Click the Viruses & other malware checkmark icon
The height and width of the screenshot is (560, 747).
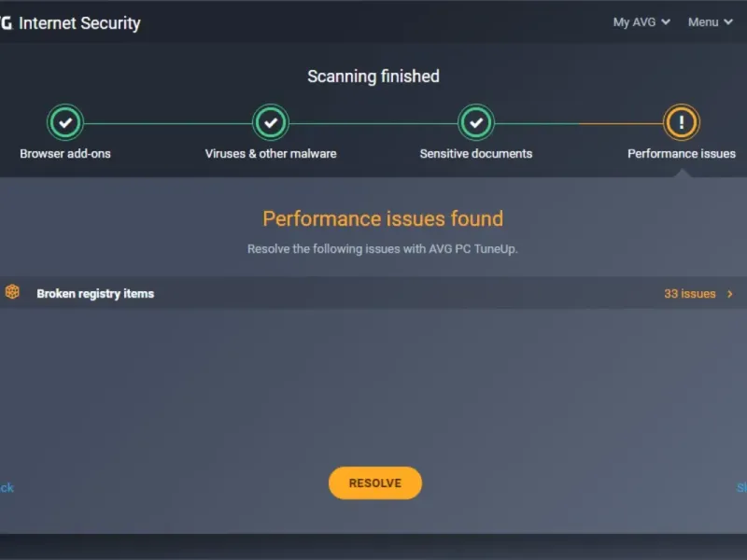click(x=271, y=122)
